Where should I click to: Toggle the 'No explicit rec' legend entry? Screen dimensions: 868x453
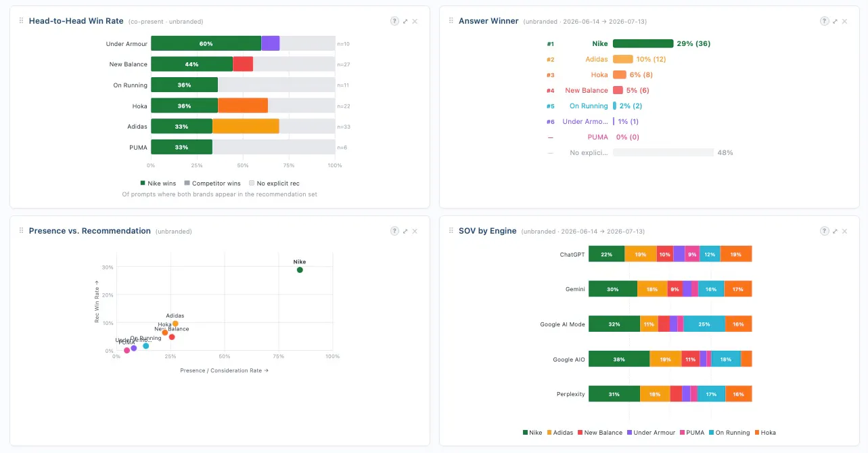click(274, 183)
